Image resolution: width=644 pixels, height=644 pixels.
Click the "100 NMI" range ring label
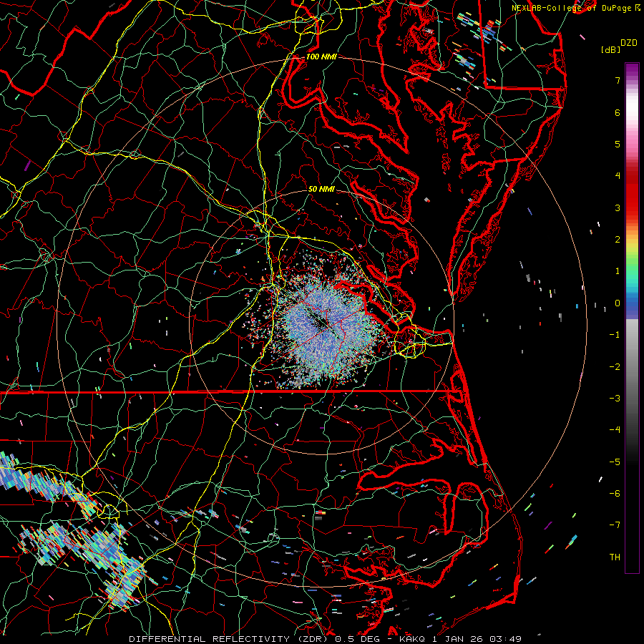click(321, 57)
